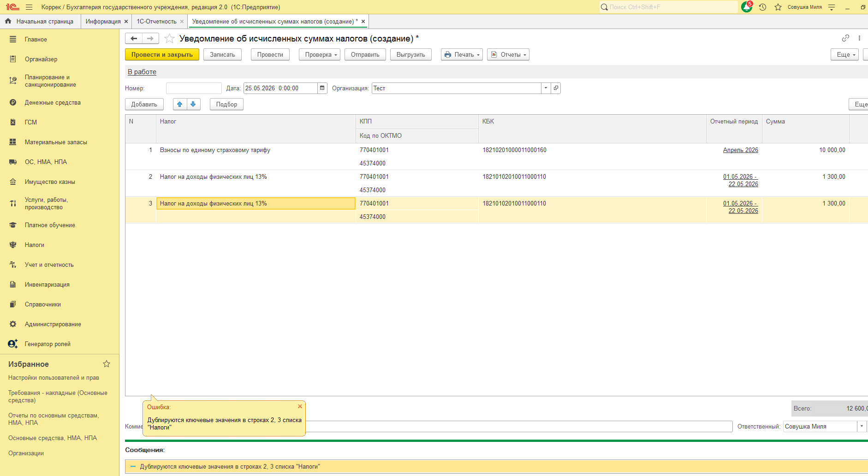Open the selected organization's card
This screenshot has width=868, height=476.
tap(556, 88)
